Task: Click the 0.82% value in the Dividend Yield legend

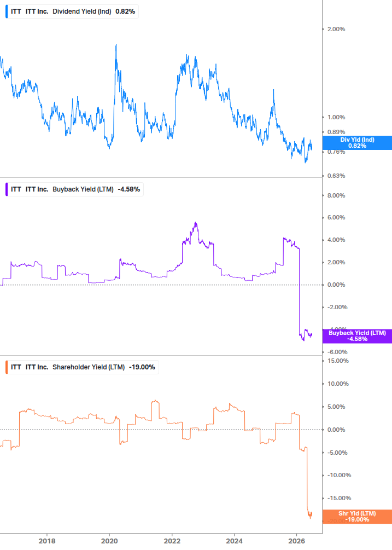Action: pyautogui.click(x=125, y=11)
